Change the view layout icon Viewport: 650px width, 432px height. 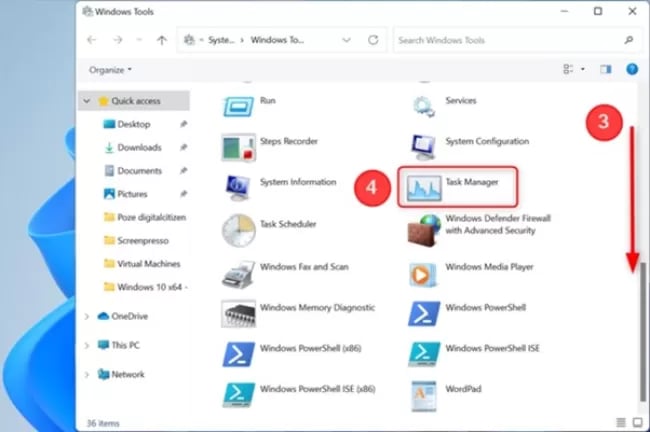tap(568, 69)
